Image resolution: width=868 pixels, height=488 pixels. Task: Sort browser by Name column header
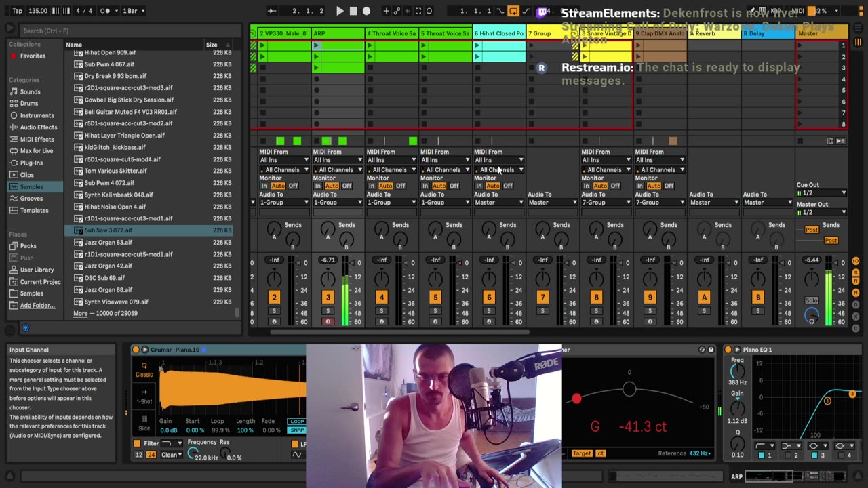pos(134,45)
